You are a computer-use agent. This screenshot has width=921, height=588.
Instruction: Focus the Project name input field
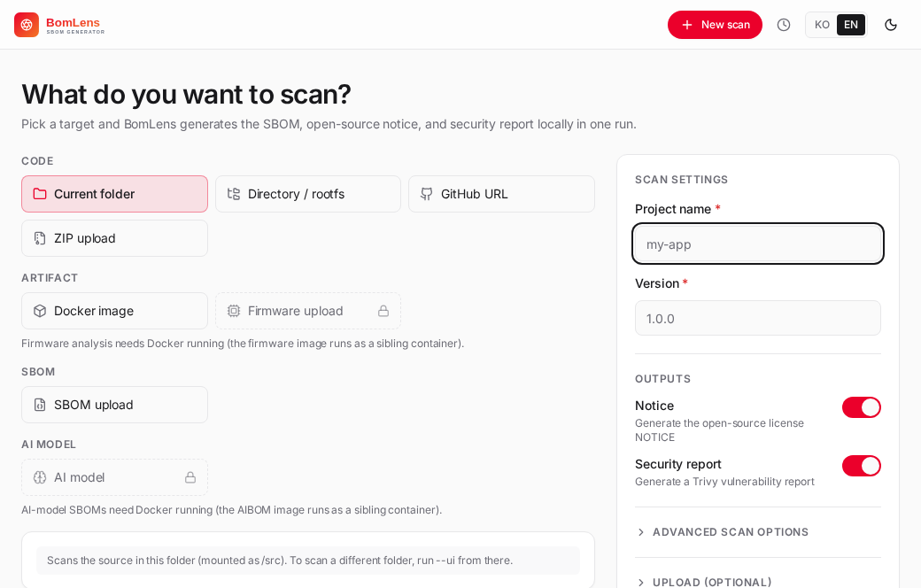point(758,244)
